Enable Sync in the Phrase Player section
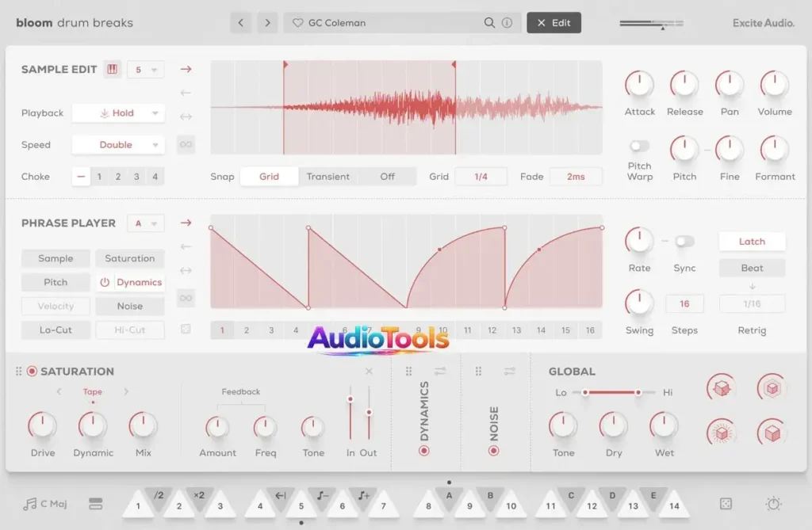 pyautogui.click(x=684, y=242)
